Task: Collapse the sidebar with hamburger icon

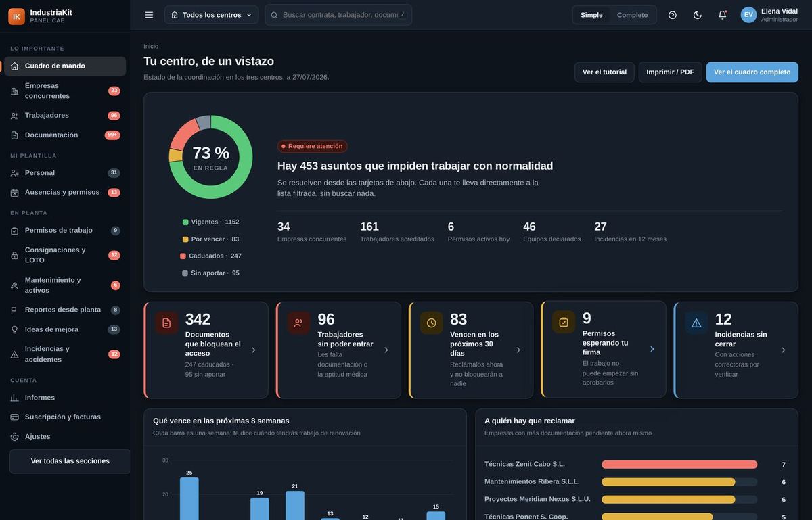Action: tap(149, 15)
